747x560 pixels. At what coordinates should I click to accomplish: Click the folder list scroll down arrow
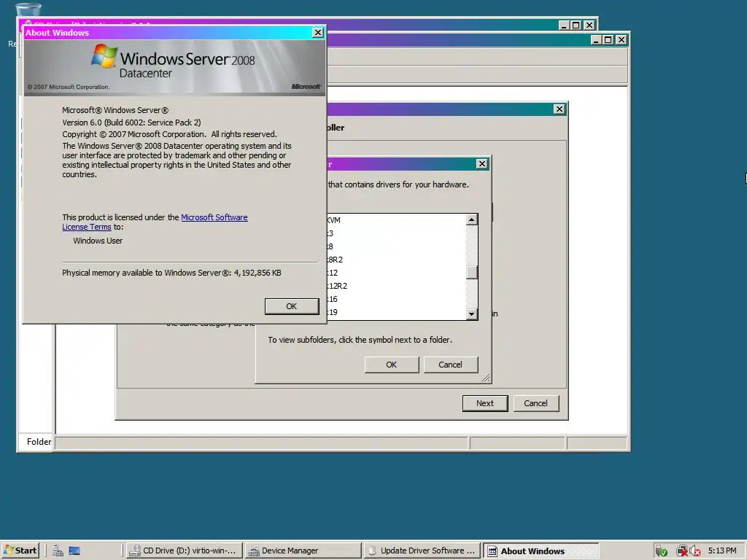pos(472,314)
